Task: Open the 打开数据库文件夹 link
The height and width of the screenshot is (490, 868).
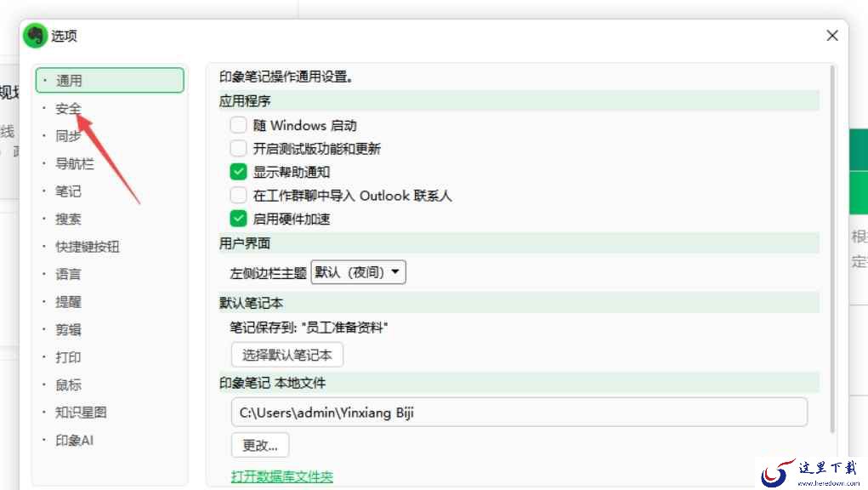Action: [x=281, y=476]
